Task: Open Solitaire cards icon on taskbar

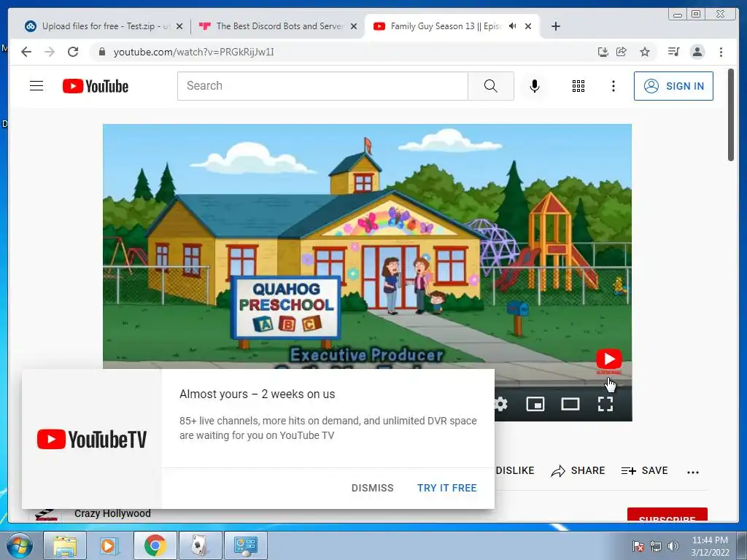Action: (x=200, y=545)
